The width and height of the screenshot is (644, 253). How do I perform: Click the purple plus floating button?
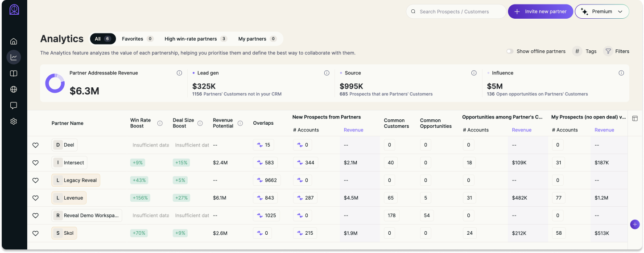635,224
